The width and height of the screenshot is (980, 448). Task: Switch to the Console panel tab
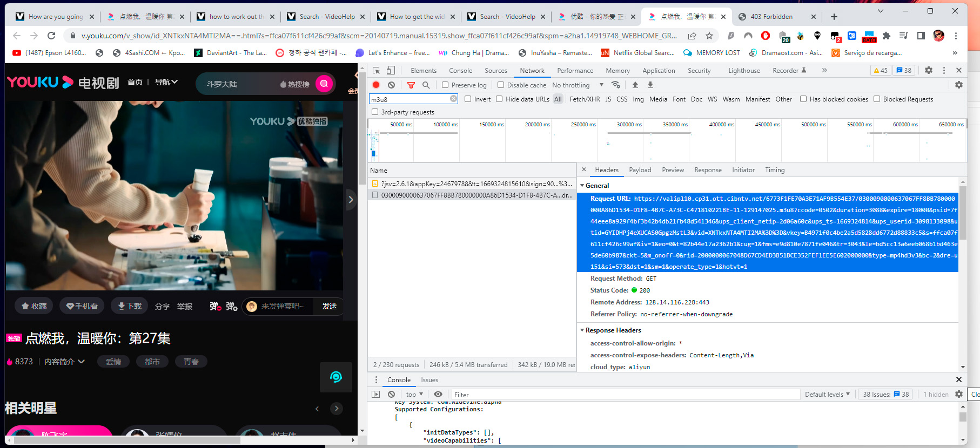[460, 71]
